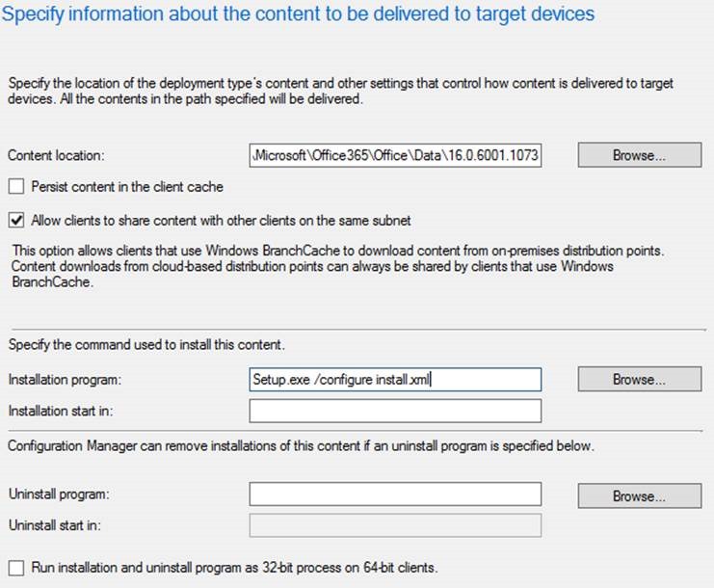Click the 'Uninstall program:' label

(x=59, y=494)
